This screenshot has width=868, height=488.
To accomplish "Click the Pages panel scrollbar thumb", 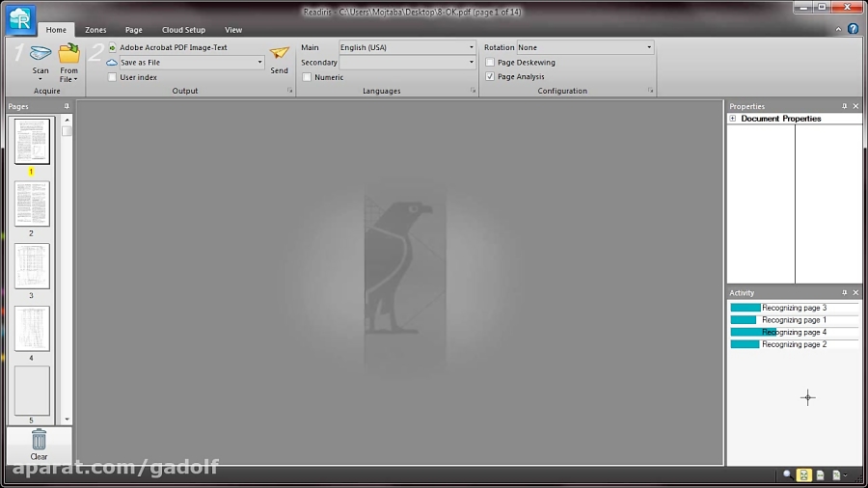I will click(x=67, y=131).
